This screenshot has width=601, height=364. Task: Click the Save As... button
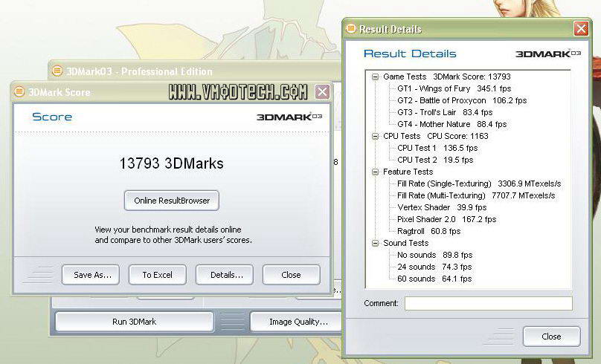(x=91, y=275)
